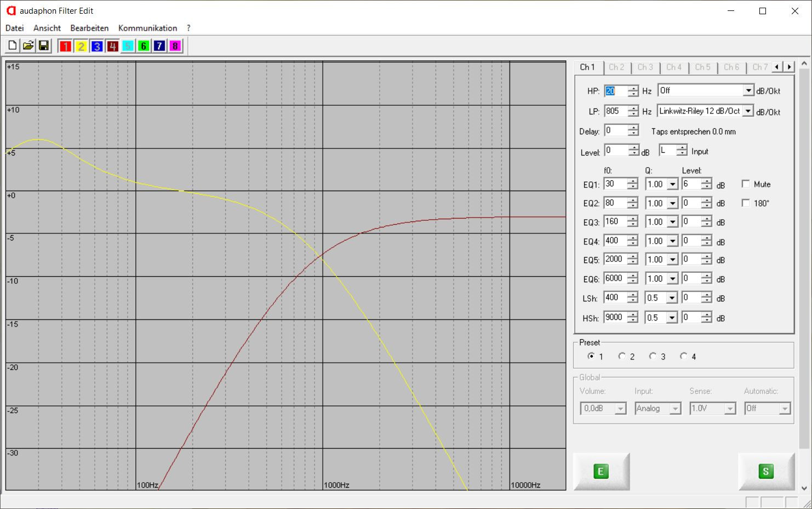Screen dimensions: 812x509
Task: Open LP Linkwitz-Riley filter type dropdown
Action: pos(748,111)
